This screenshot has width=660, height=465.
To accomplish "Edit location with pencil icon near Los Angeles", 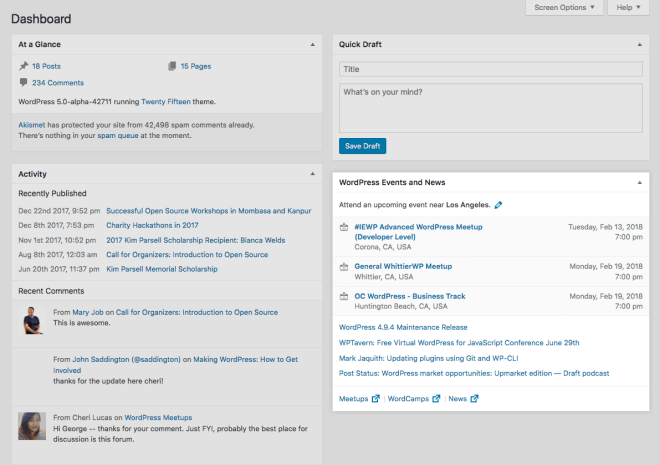I will 498,205.
